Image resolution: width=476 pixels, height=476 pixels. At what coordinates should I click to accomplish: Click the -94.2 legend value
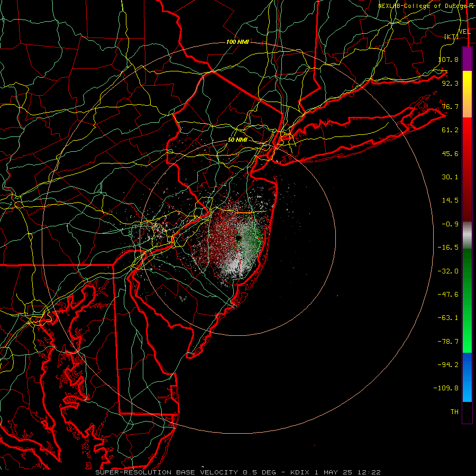pyautogui.click(x=448, y=365)
